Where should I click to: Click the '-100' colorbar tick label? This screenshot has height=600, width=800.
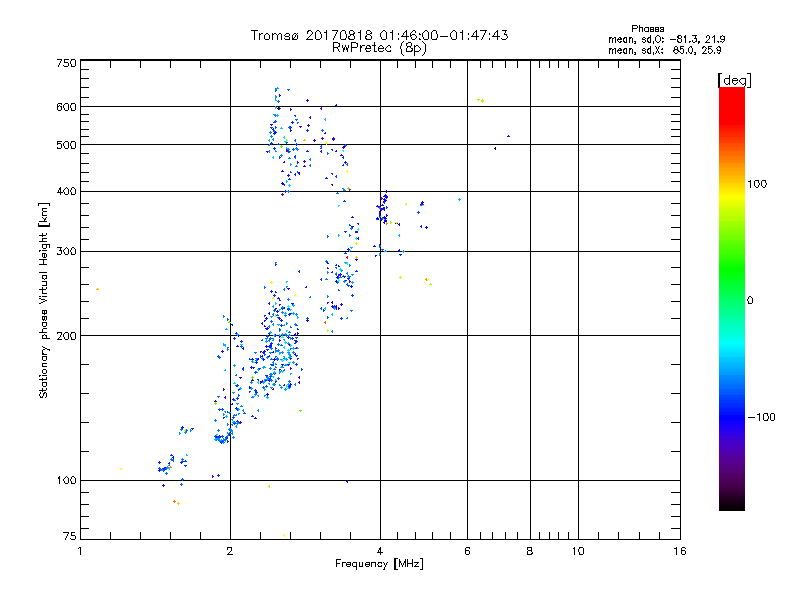[761, 417]
